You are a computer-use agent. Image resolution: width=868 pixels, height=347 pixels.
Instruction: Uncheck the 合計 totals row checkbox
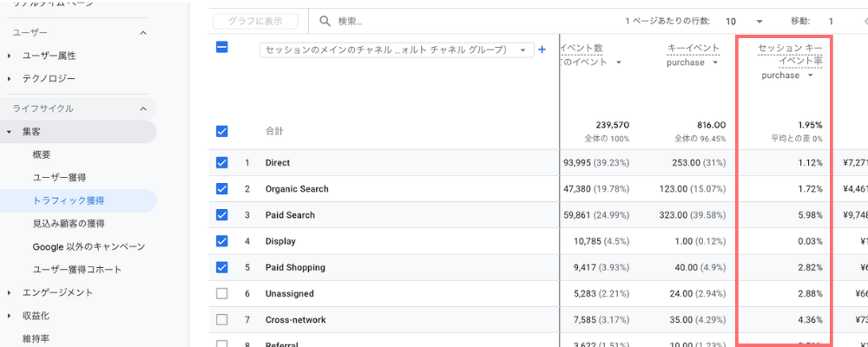(221, 132)
